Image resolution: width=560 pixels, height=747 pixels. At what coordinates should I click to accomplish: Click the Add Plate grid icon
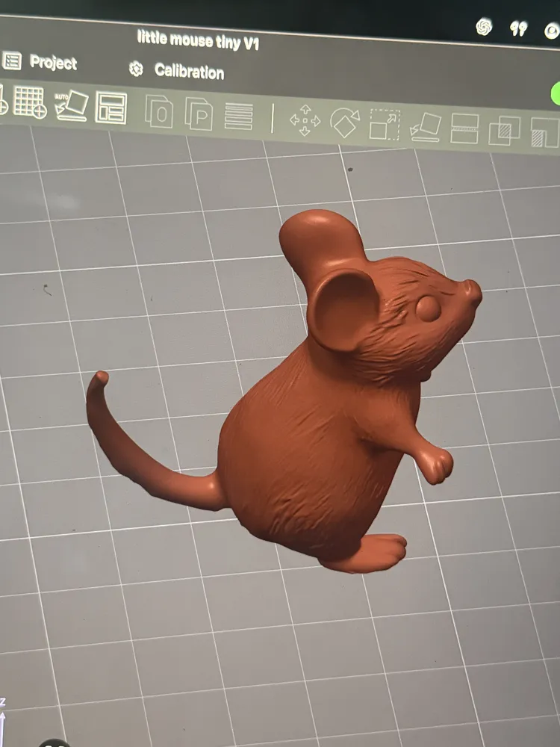point(30,102)
